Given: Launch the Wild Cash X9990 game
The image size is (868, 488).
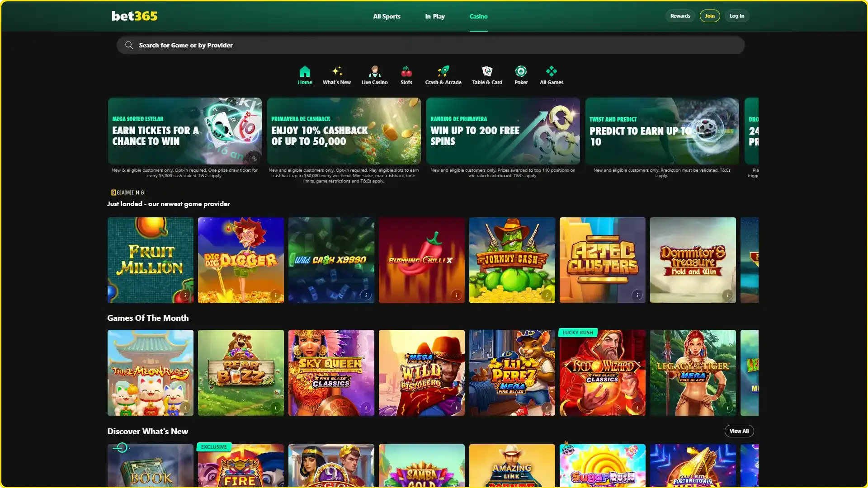Looking at the screenshot, I should point(331,260).
